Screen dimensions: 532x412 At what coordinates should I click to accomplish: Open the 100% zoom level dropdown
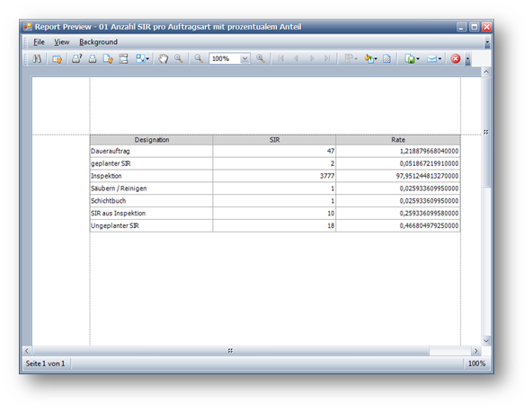click(x=229, y=58)
